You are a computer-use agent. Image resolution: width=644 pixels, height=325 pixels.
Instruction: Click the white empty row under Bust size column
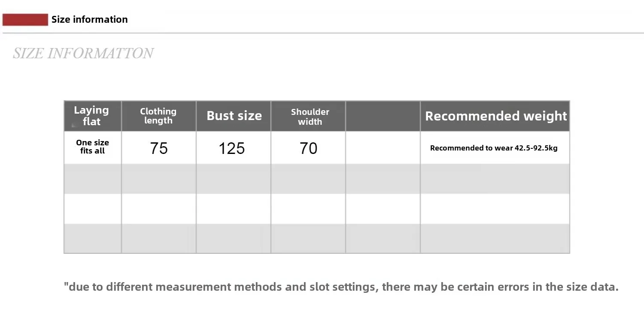pyautogui.click(x=234, y=209)
